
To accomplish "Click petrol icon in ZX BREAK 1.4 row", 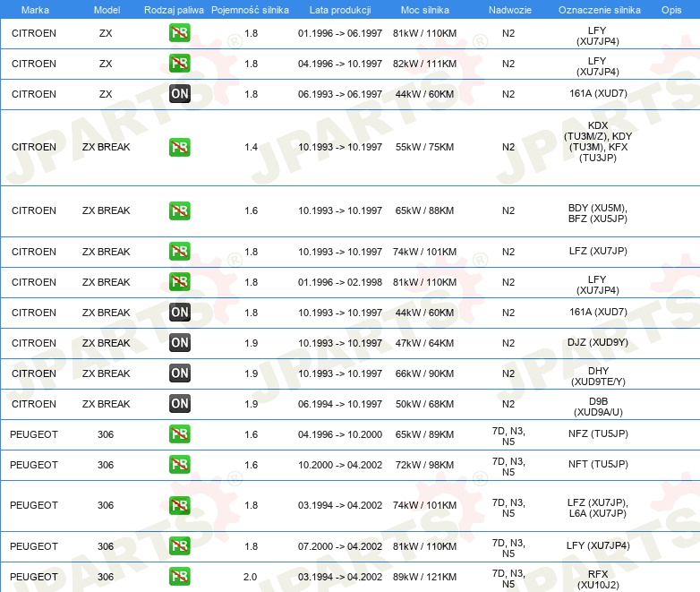I will pyautogui.click(x=179, y=148).
